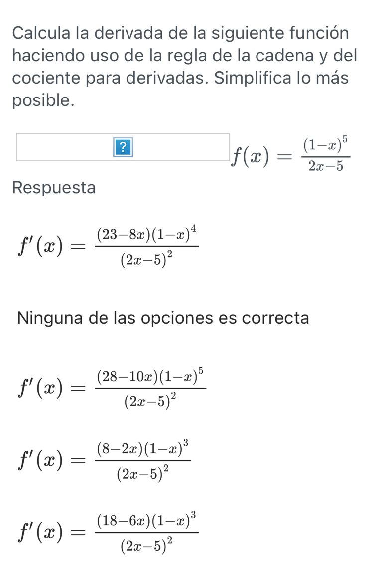Choose "Ninguna de las opciones es correcta"

(163, 318)
